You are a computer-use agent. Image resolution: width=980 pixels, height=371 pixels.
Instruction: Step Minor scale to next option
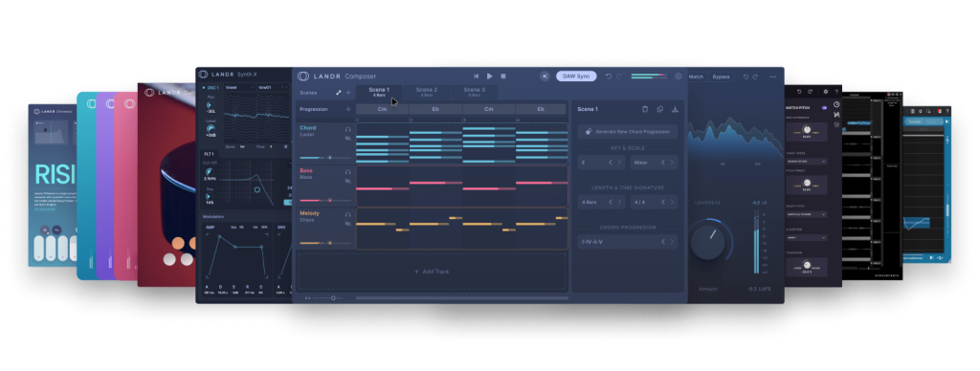click(673, 163)
